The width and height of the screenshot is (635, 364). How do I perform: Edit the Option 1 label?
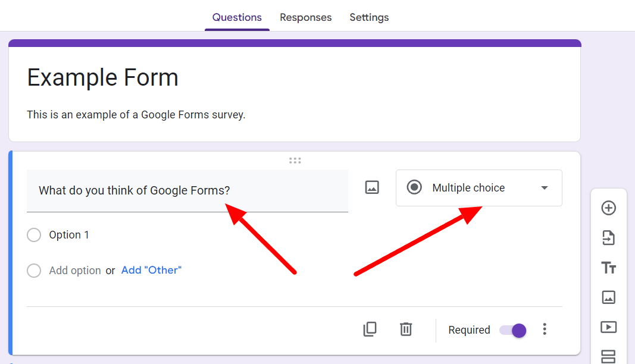pyautogui.click(x=69, y=235)
